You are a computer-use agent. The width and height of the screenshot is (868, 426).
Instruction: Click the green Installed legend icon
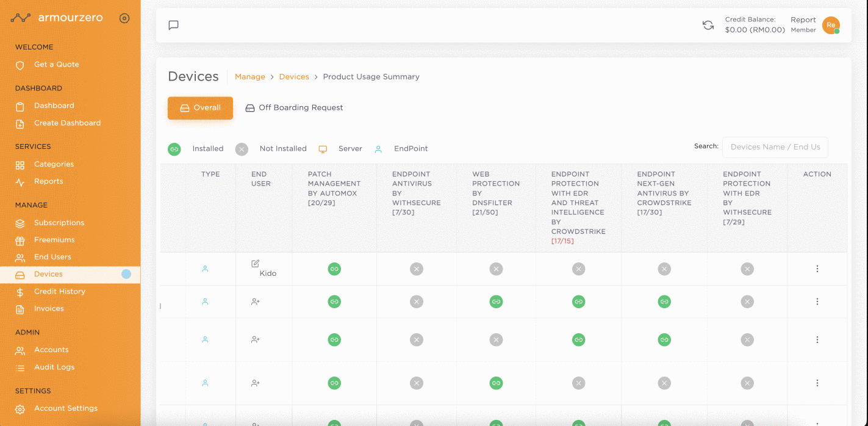[174, 149]
